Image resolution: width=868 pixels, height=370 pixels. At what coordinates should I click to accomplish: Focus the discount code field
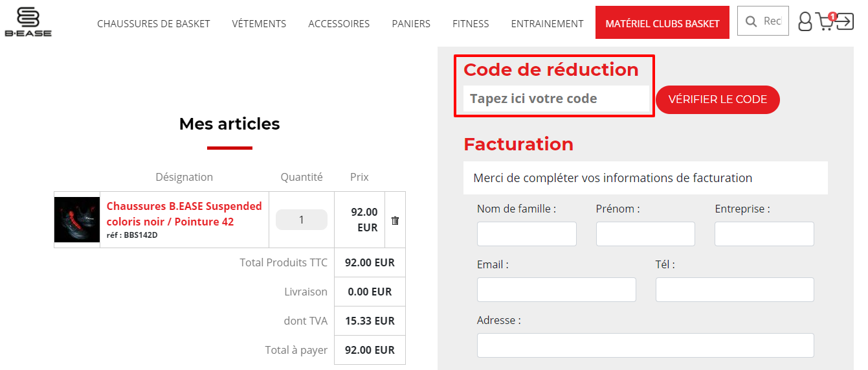pyautogui.click(x=556, y=99)
